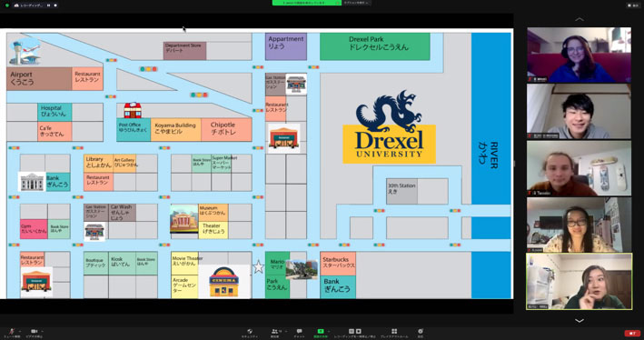Image resolution: width=644 pixels, height=340 pixels.
Task: Show previous participants with up chevron
Action: (x=580, y=19)
